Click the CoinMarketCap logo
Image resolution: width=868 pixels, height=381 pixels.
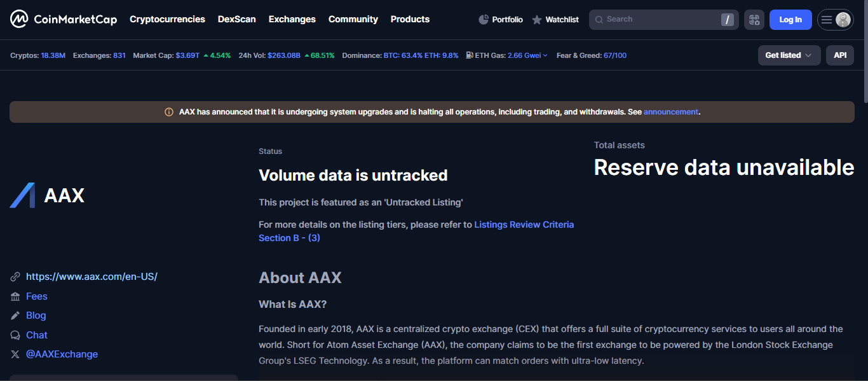pyautogui.click(x=64, y=20)
